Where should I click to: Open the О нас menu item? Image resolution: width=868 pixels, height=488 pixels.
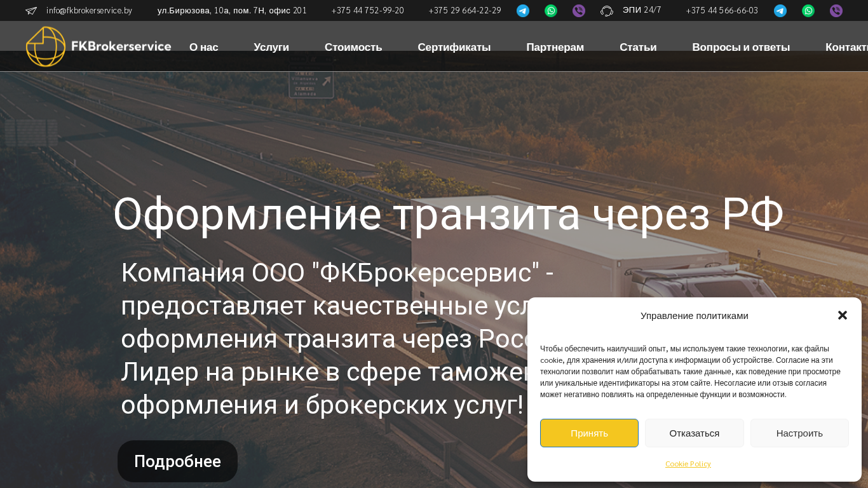click(x=204, y=47)
